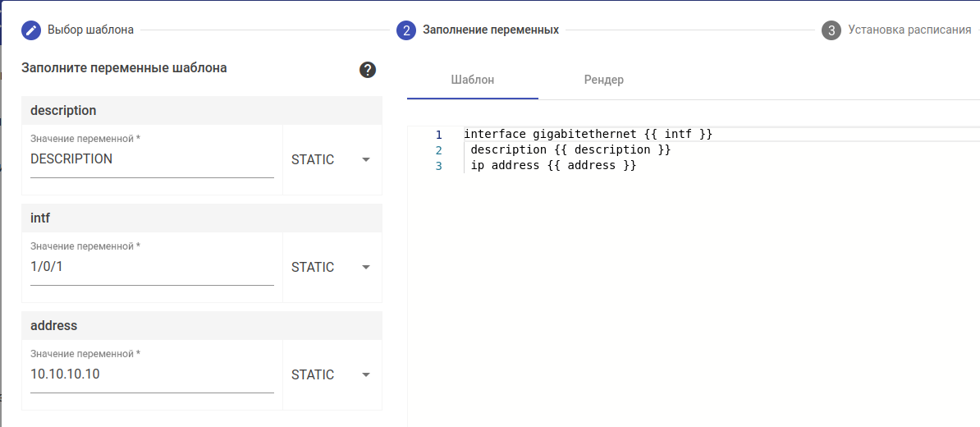Go to Установка расписания step label

pos(909,30)
